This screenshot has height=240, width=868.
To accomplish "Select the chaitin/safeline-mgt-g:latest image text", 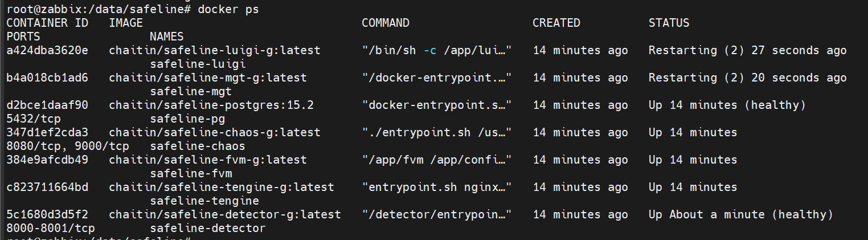I will click(x=208, y=78).
